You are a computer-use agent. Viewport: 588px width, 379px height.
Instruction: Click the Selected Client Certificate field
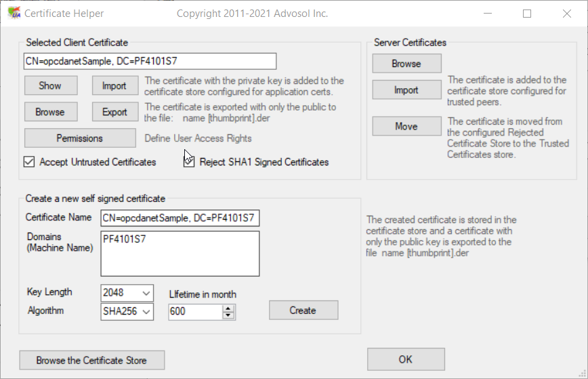pos(150,61)
